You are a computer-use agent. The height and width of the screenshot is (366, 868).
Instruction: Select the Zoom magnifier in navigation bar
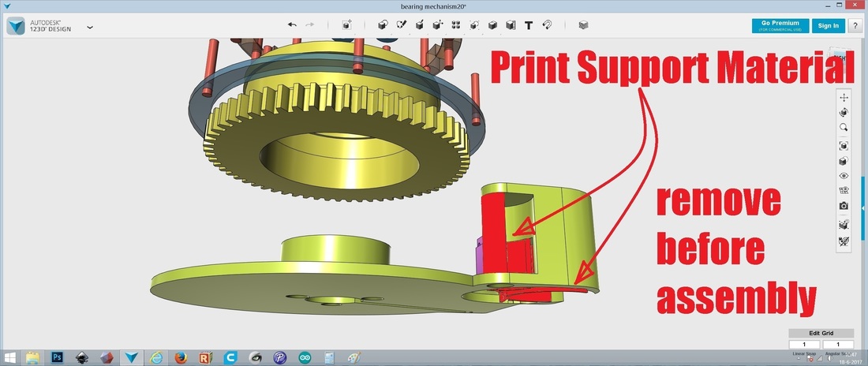click(844, 127)
